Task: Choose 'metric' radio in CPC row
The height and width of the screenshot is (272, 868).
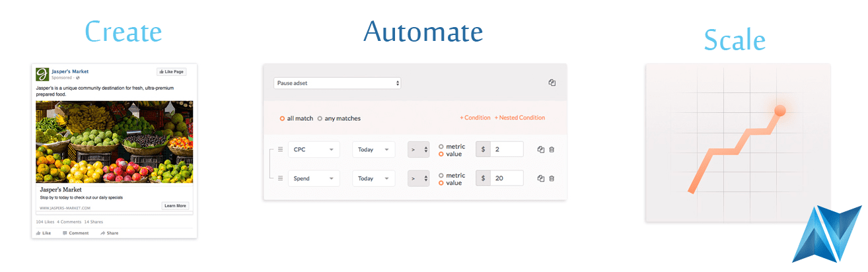Action: 441,146
